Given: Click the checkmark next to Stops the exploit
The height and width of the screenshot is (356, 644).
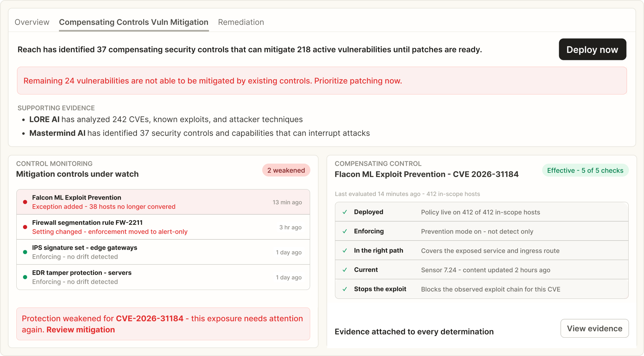Looking at the screenshot, I should (x=345, y=289).
